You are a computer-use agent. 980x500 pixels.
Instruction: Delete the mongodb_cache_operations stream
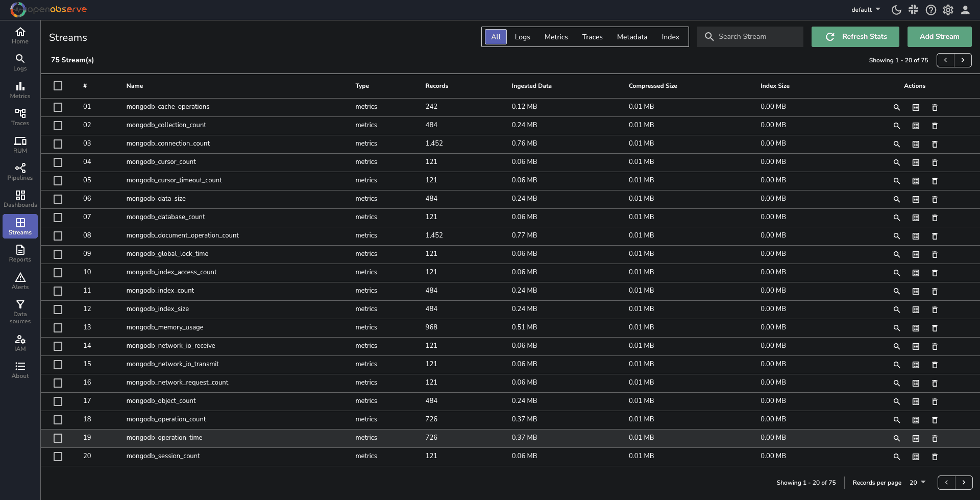pos(935,107)
